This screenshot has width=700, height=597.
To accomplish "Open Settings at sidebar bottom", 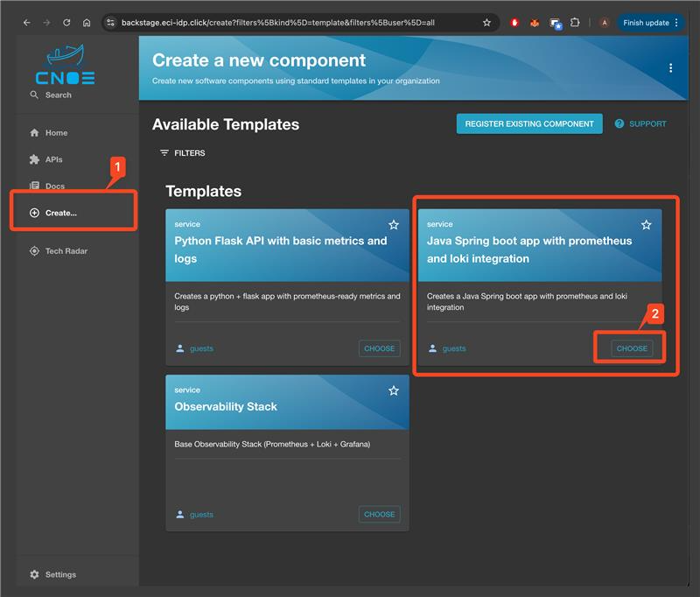I will coord(60,574).
